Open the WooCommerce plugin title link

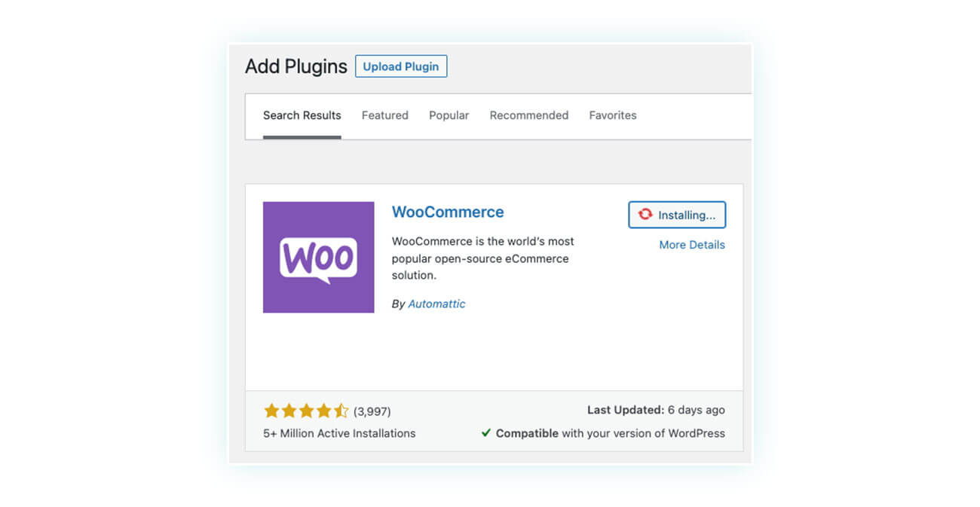(448, 212)
